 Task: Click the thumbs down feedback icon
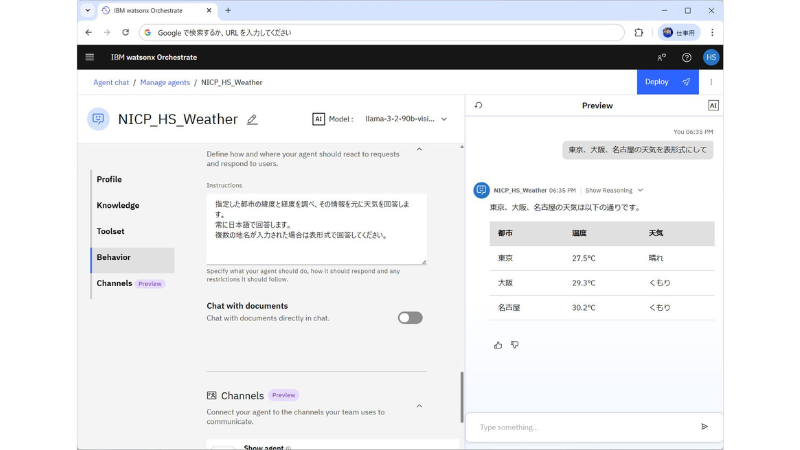tap(515, 345)
